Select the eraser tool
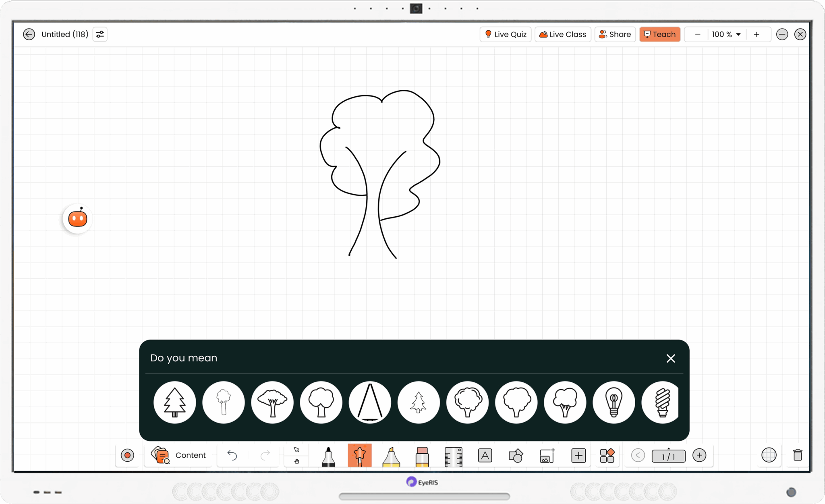825x504 pixels. coord(421,455)
